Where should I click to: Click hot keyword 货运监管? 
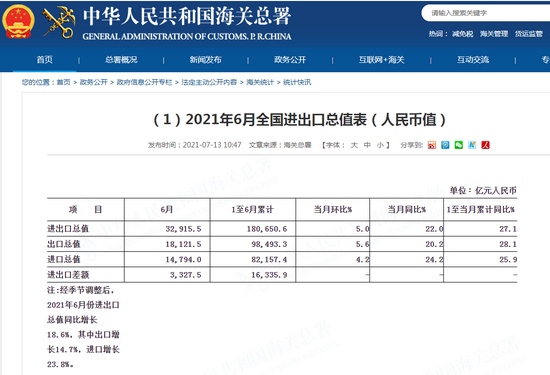(x=529, y=34)
